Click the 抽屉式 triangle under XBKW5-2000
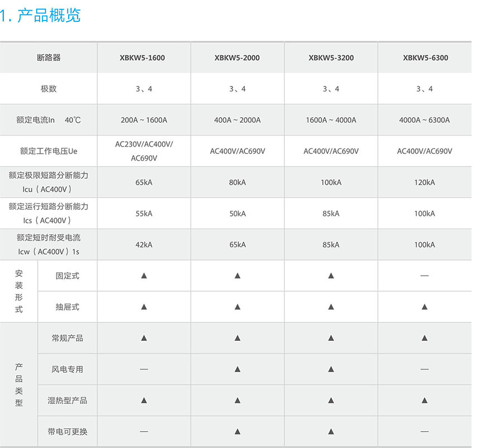Image resolution: width=492 pixels, height=448 pixels. 237,307
